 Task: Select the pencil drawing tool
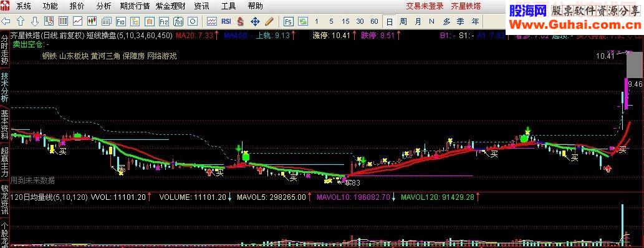[269, 21]
